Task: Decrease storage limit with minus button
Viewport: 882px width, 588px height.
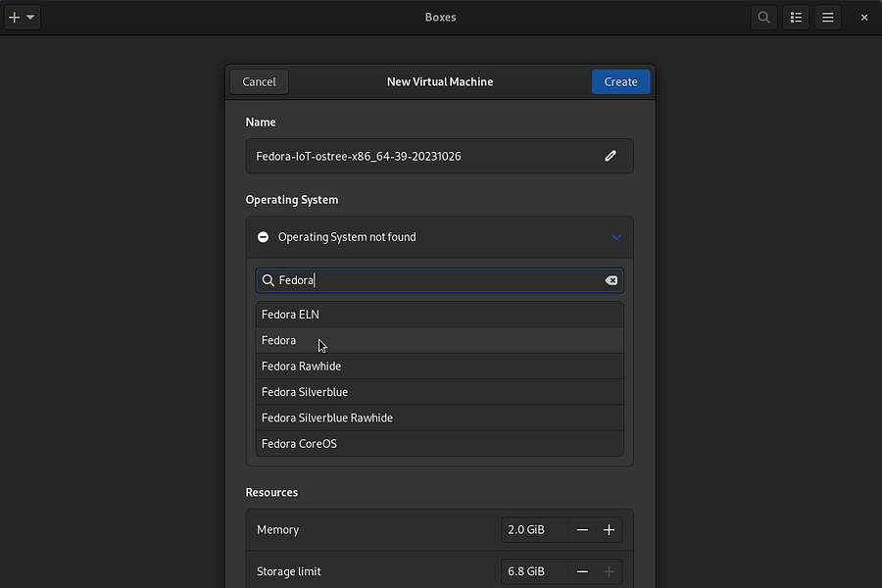Action: [582, 571]
